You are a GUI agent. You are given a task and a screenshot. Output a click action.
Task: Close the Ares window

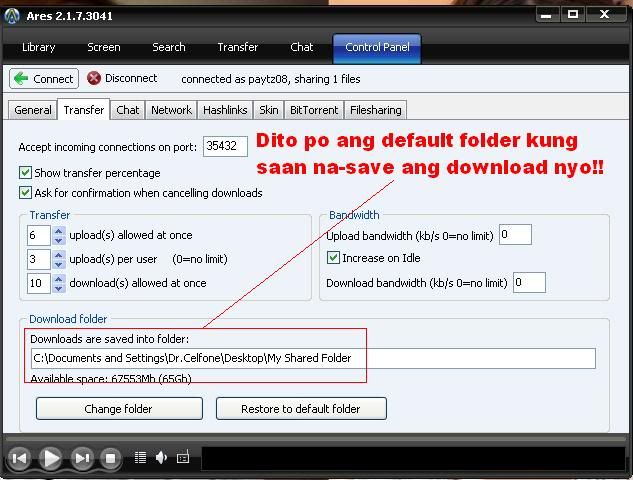[x=604, y=15]
